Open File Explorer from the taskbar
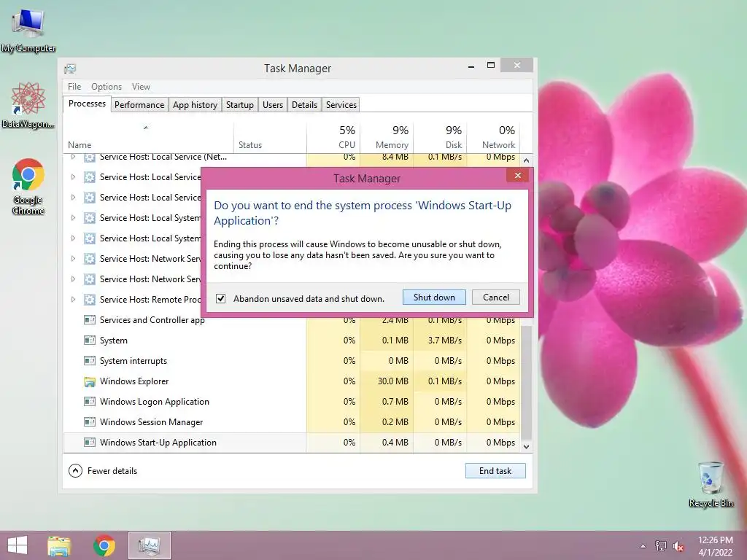The width and height of the screenshot is (747, 560). 59,545
